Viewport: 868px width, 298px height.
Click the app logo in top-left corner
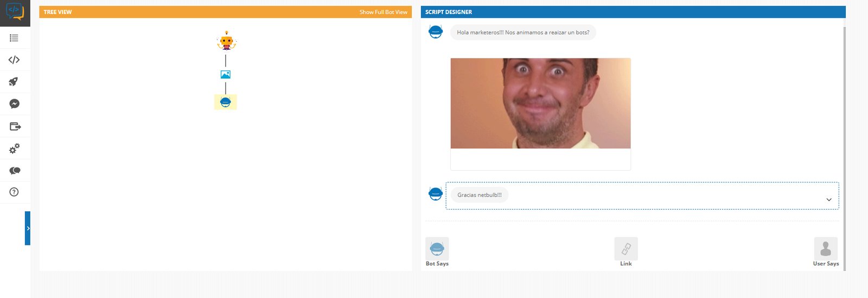pos(15,11)
